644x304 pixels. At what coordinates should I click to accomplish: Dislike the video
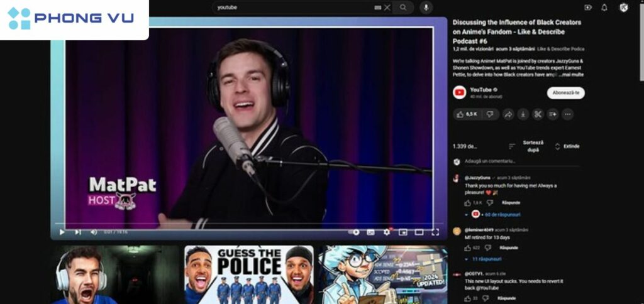pyautogui.click(x=490, y=114)
